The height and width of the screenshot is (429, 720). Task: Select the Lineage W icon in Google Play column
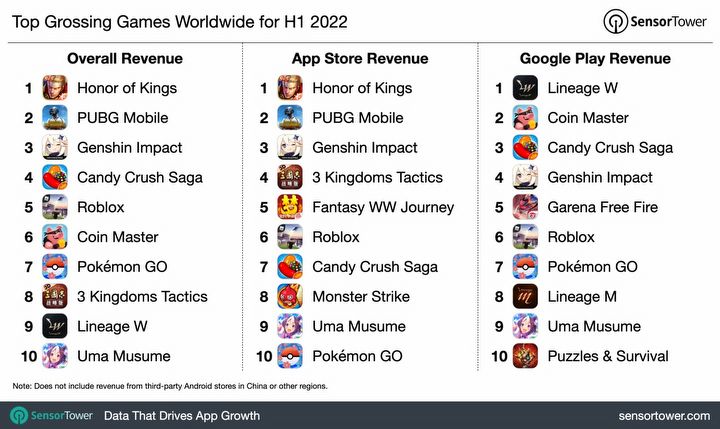pyautogui.click(x=526, y=88)
